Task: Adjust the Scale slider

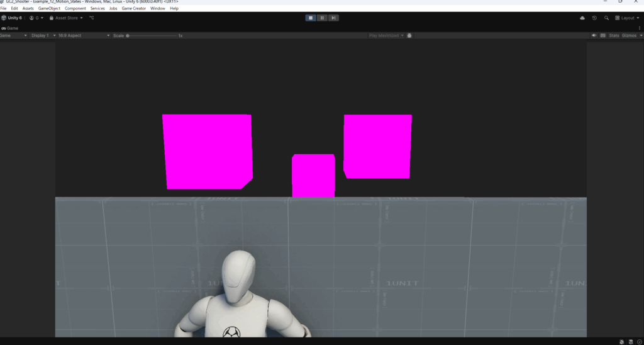Action: tap(152, 36)
